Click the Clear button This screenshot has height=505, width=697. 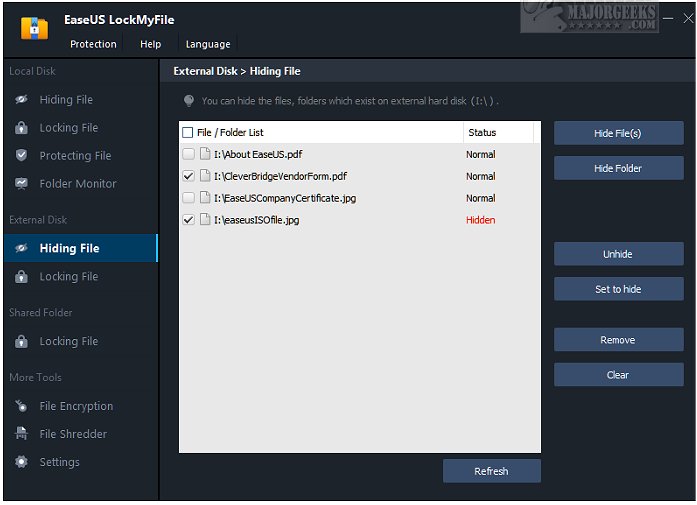[x=618, y=375]
